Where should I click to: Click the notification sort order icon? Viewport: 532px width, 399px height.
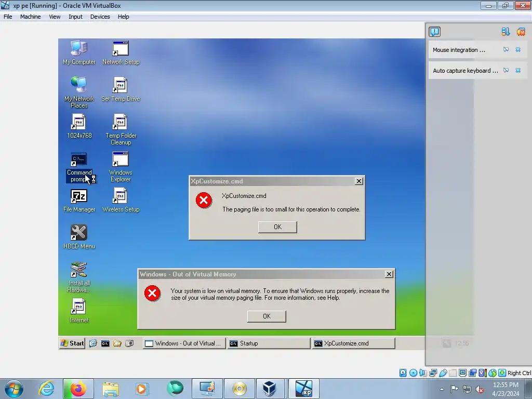pyautogui.click(x=506, y=32)
